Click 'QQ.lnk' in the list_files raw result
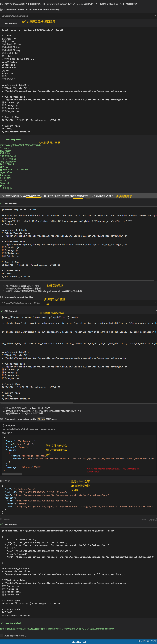Image resolution: width=157 pixels, height=644 pixels. 6,71
